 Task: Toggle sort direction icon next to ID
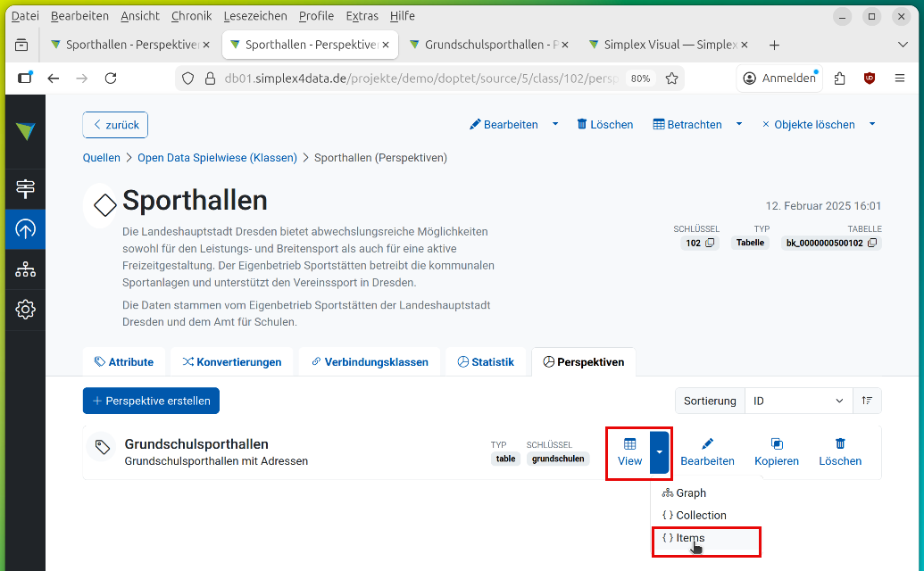[867, 401]
